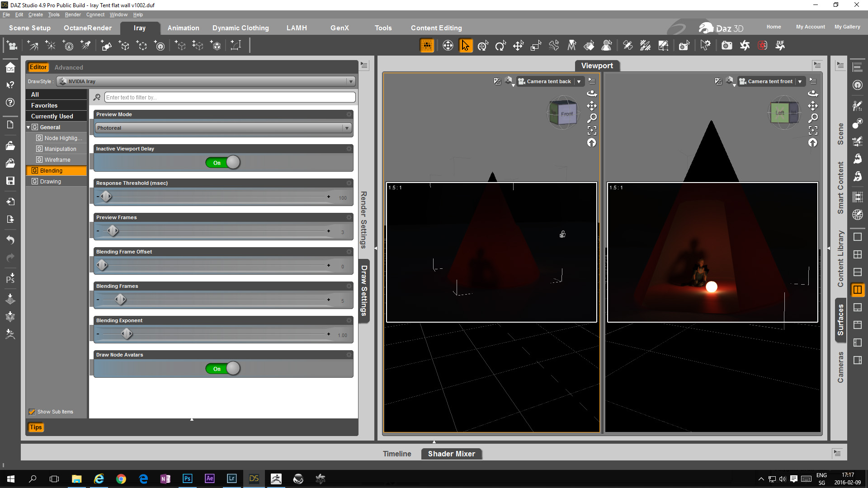Click the Blending Frames slider handle
The image size is (868, 488).
[x=120, y=300]
